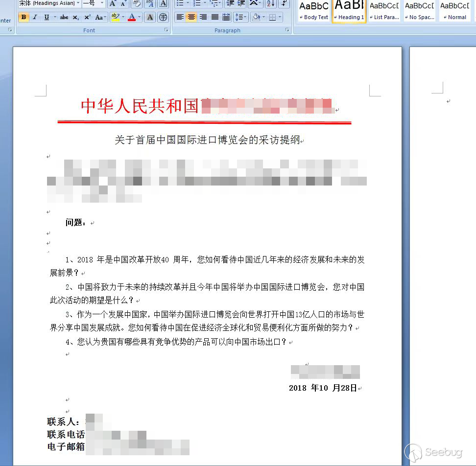The width and height of the screenshot is (476, 466).
Task: Click the Phonetic Guide icon
Action: click(x=150, y=3)
